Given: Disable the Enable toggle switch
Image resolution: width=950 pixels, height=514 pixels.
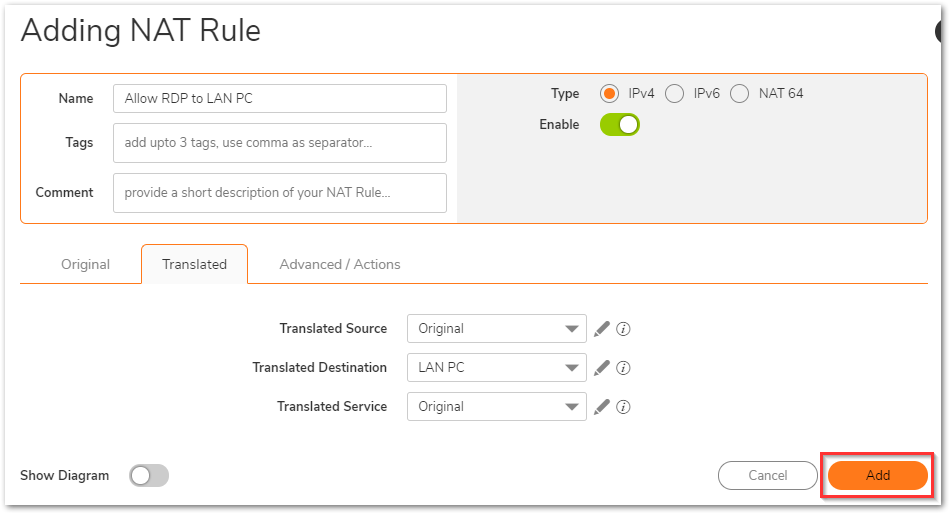Looking at the screenshot, I should click(x=620, y=125).
